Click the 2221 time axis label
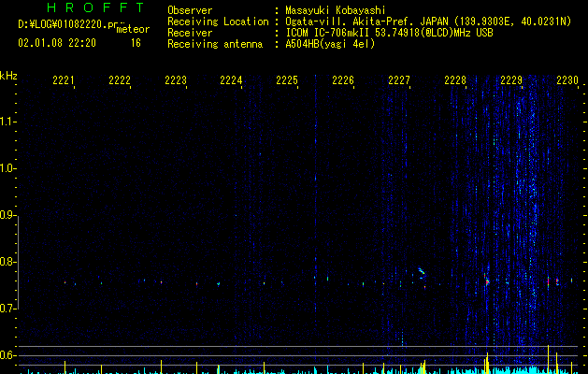This screenshot has height=374, width=588. [x=64, y=80]
